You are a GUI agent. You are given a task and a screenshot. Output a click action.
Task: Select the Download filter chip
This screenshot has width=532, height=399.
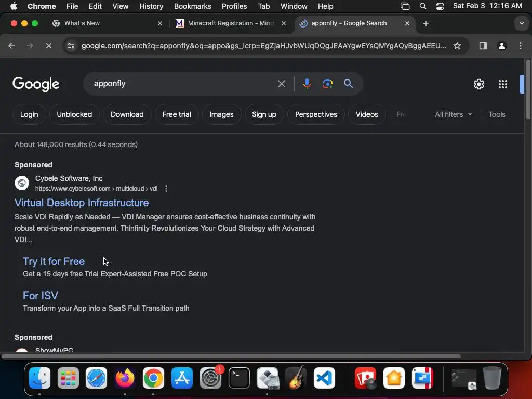click(x=127, y=114)
